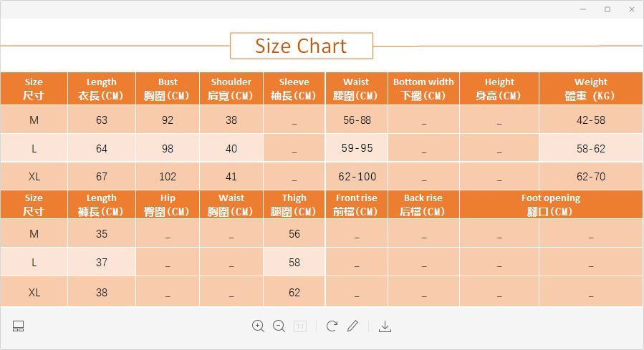Click the 102 bust value for XL
The image size is (644, 350).
click(x=168, y=176)
